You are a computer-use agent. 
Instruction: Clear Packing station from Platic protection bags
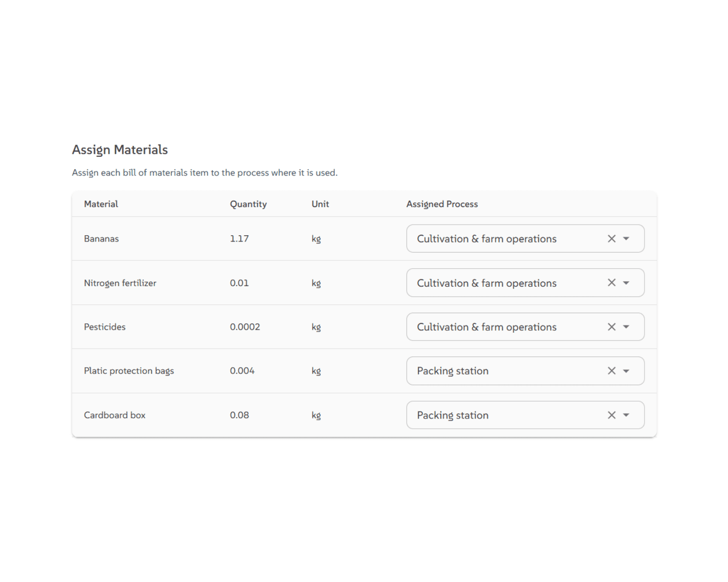click(612, 371)
